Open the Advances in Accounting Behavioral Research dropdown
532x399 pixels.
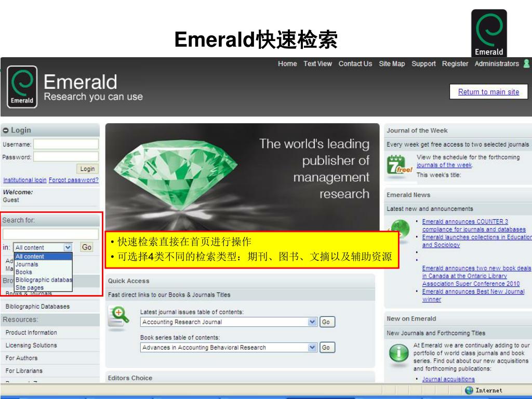click(x=229, y=348)
